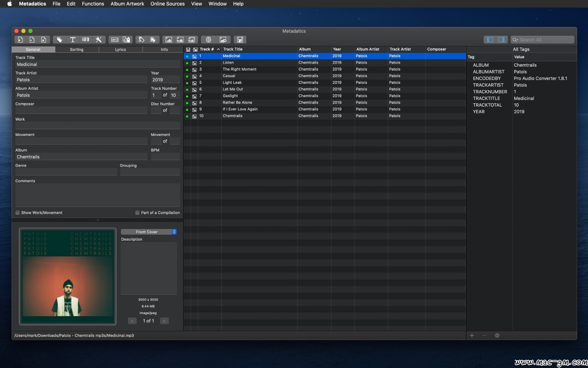Viewport: 588px width, 368px height.
Task: Open the View menu
Action: point(197,4)
